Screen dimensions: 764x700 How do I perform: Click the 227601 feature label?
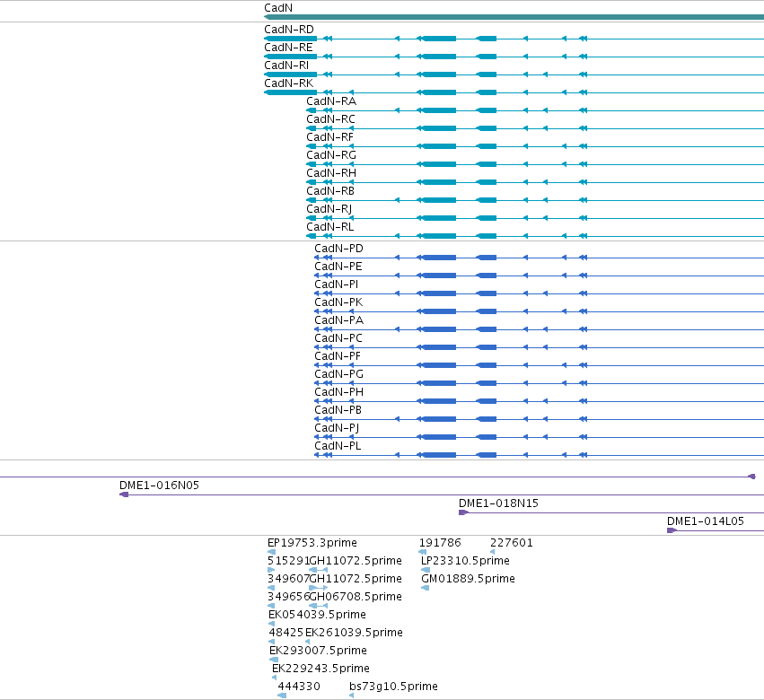coord(512,543)
